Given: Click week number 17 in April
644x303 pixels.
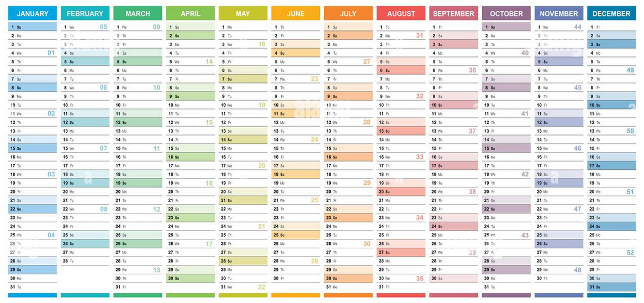Looking at the screenshot, I should pos(209,244).
